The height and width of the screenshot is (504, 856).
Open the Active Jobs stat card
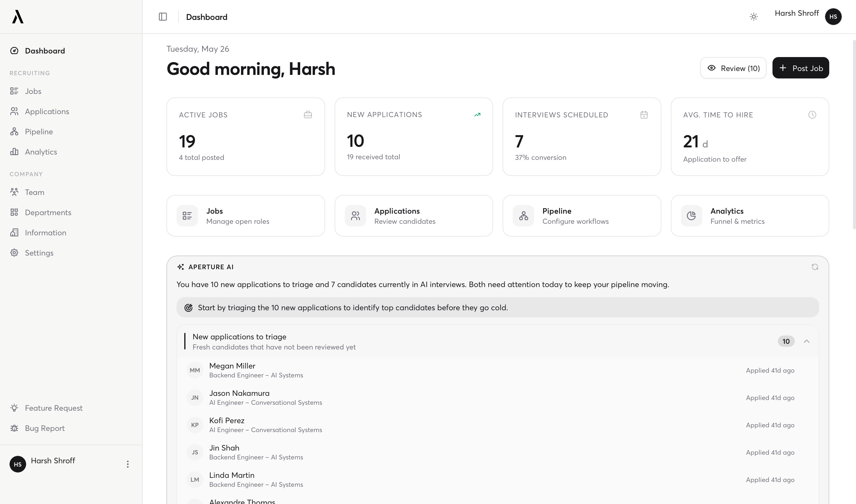tap(246, 137)
